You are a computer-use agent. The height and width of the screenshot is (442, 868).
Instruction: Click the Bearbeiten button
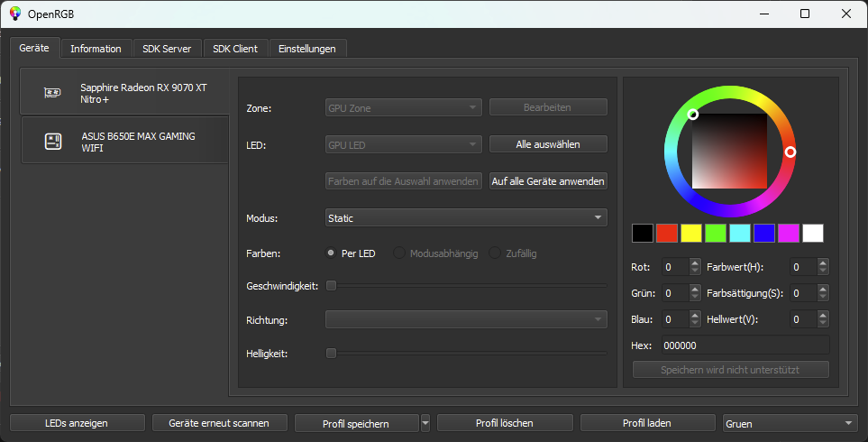548,107
